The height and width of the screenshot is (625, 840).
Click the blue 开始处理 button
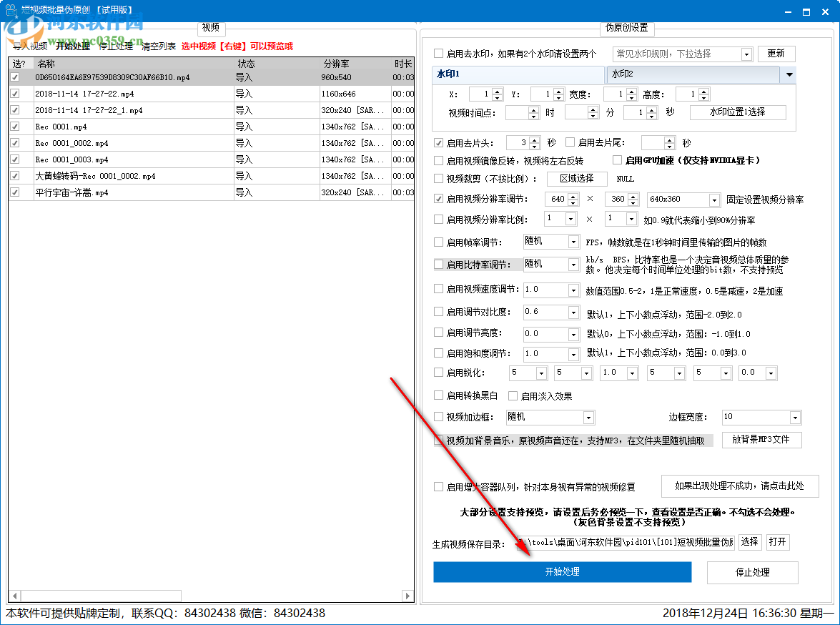(x=562, y=572)
